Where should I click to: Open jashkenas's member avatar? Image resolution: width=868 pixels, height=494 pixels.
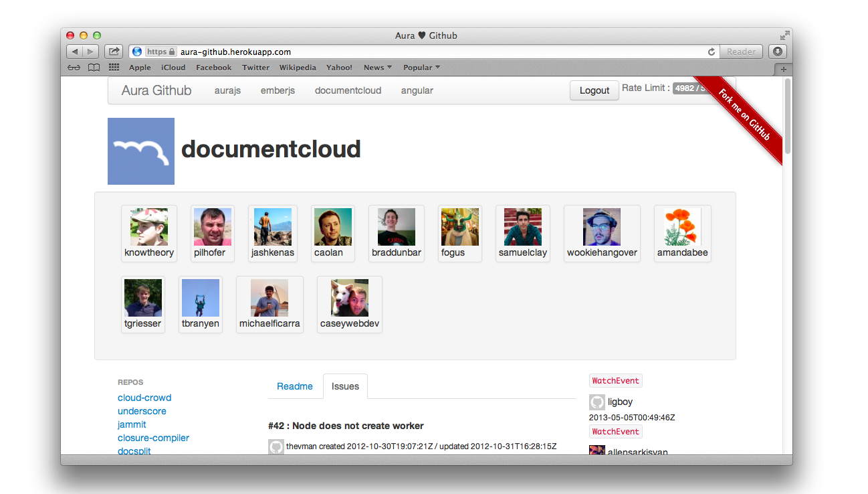pos(273,227)
